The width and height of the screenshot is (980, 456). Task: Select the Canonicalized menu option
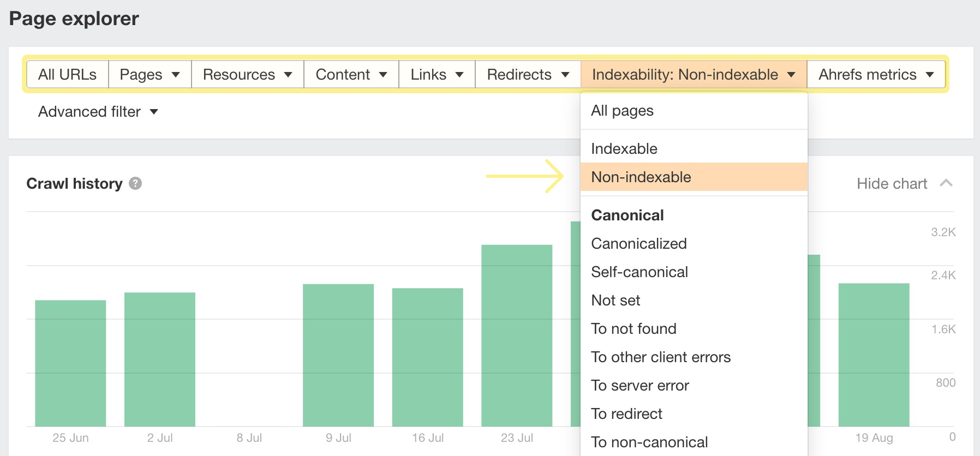point(638,244)
